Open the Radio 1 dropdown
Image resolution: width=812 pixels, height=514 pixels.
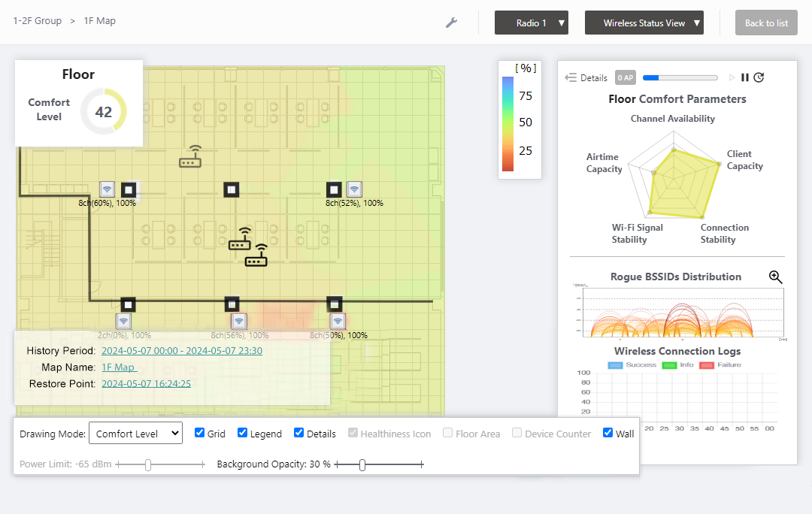click(531, 23)
